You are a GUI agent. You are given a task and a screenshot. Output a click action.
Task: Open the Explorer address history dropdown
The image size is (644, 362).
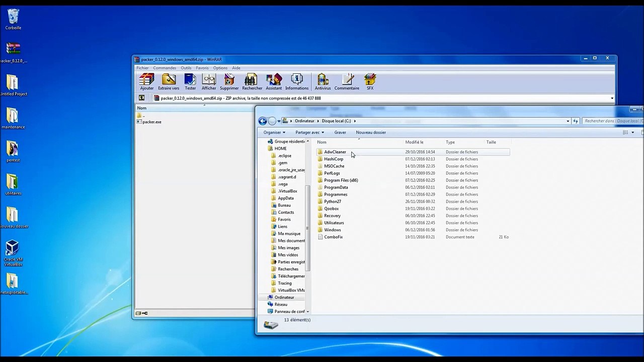(568, 121)
